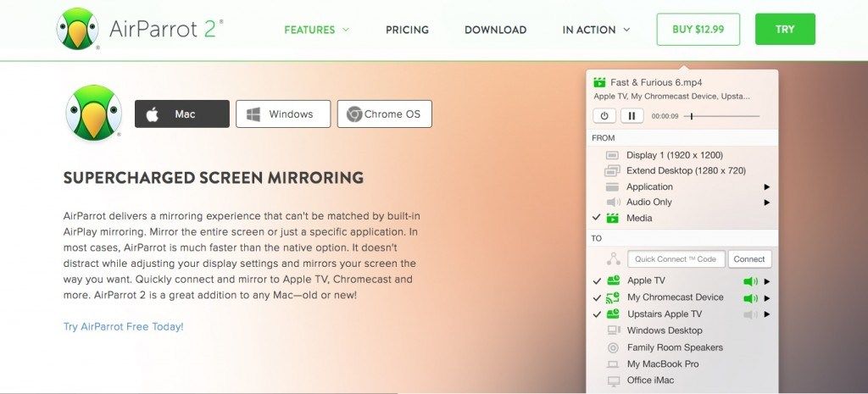Click the Buy $12.99 button

(698, 29)
